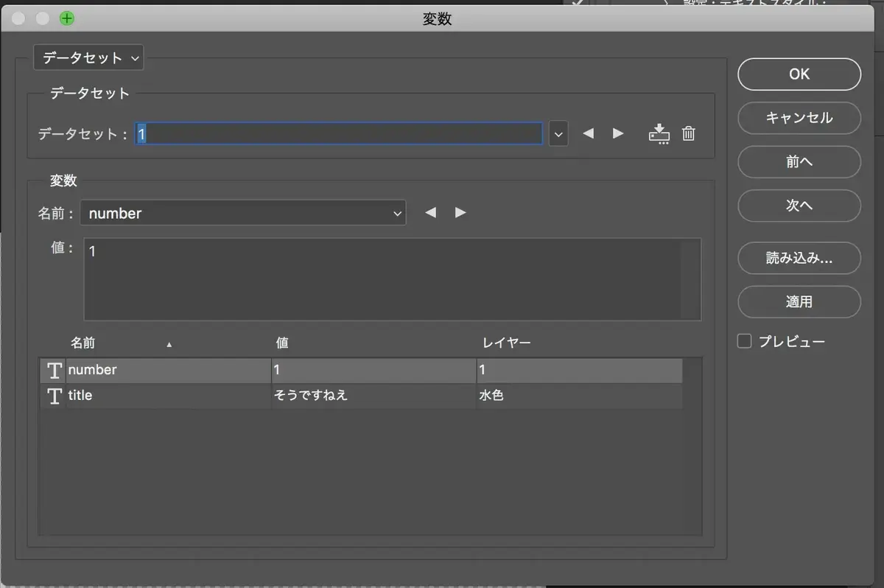Click the previous dataset arrow

coord(587,133)
